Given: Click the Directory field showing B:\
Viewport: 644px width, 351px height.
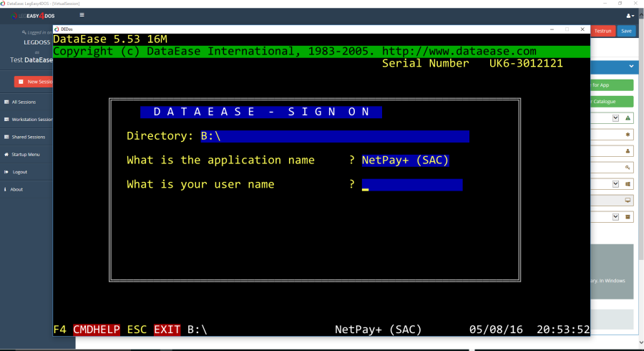Looking at the screenshot, I should point(335,136).
